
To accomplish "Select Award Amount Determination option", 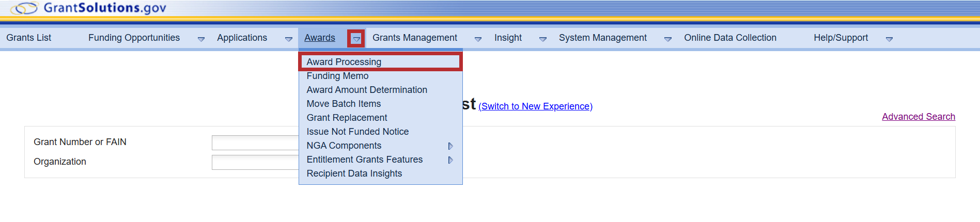I will 367,90.
